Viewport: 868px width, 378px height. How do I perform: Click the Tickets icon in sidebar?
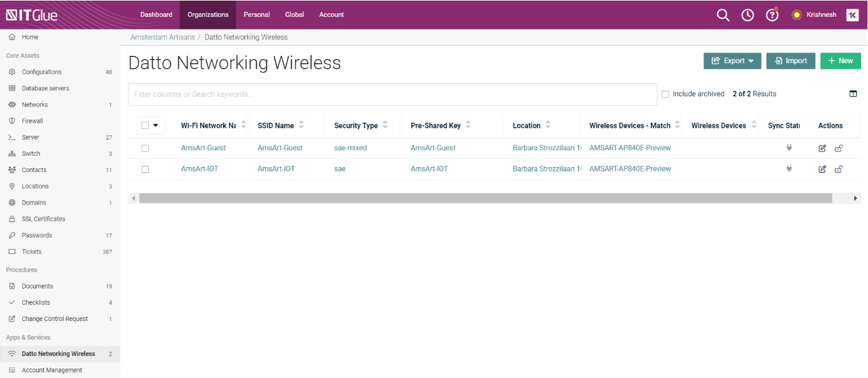coord(12,252)
